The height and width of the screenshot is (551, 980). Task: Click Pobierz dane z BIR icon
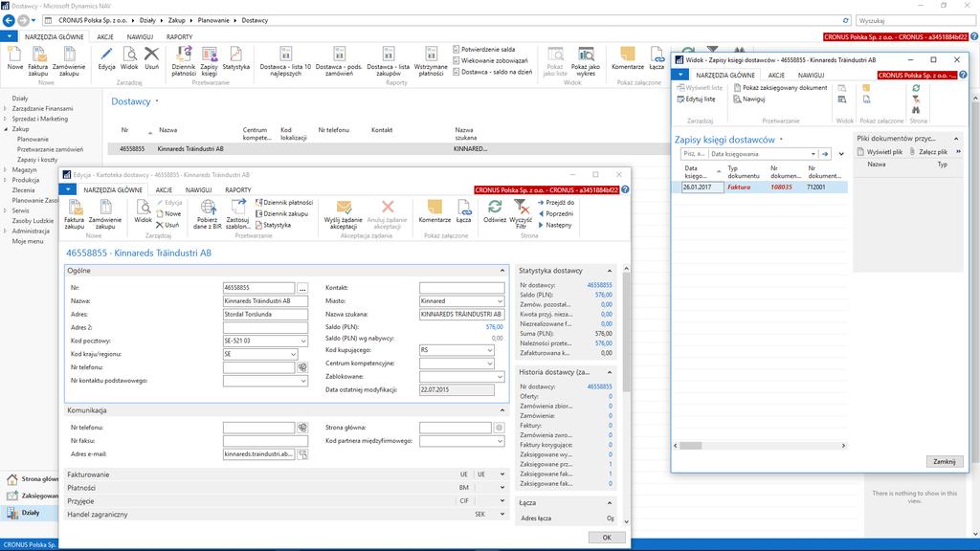click(208, 215)
